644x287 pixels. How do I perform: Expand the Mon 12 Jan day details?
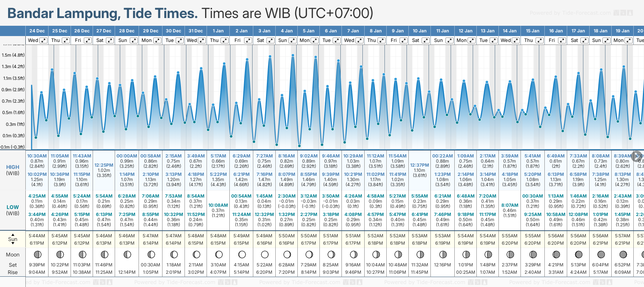[x=471, y=40]
